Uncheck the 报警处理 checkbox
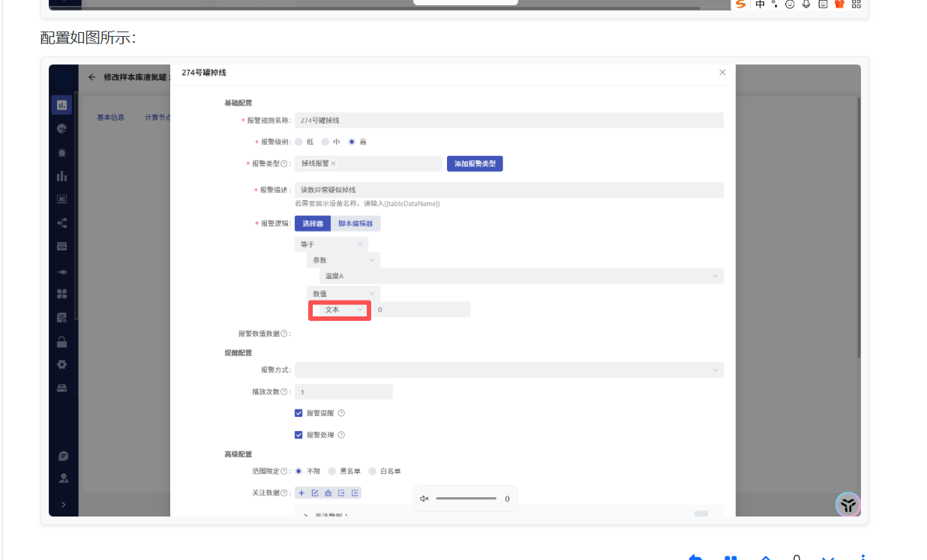The image size is (927, 560). 298,435
